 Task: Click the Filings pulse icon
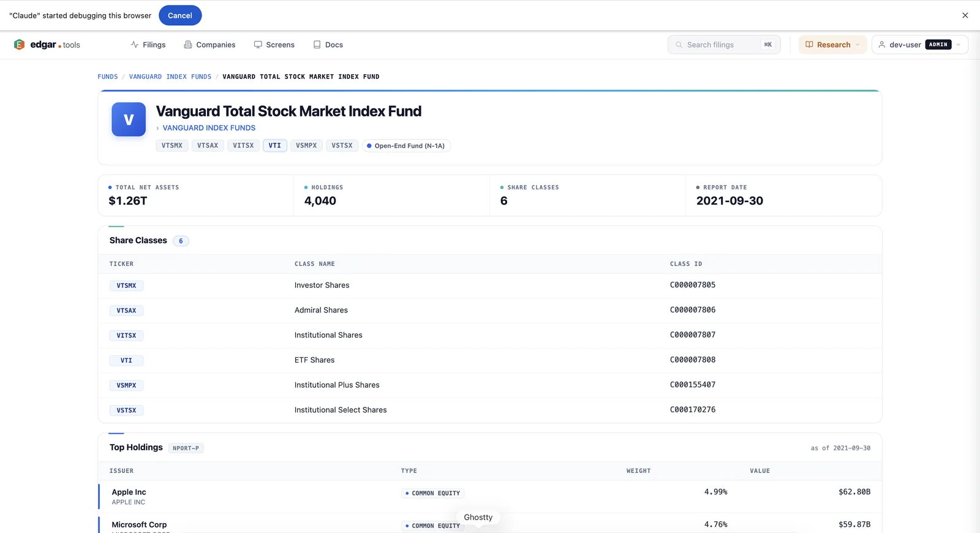pyautogui.click(x=135, y=45)
